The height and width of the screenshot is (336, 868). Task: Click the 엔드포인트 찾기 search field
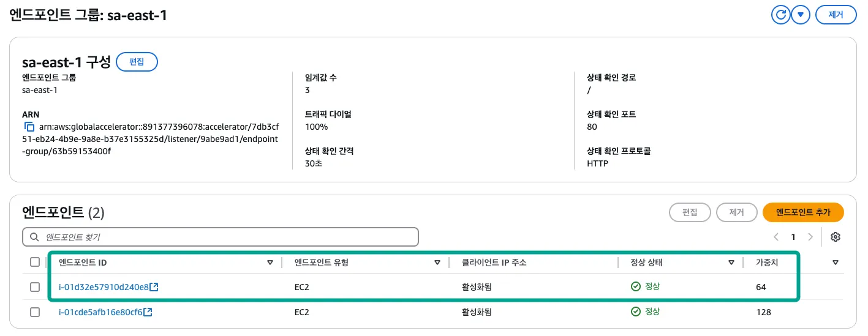(x=221, y=237)
